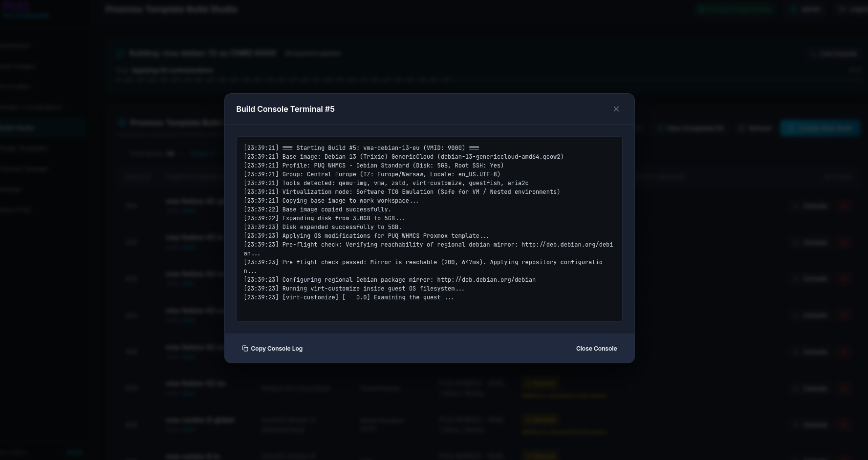Viewport: 868px width, 460px height.
Task: Select the 'Group: Central Europe' log line
Action: click(x=372, y=174)
